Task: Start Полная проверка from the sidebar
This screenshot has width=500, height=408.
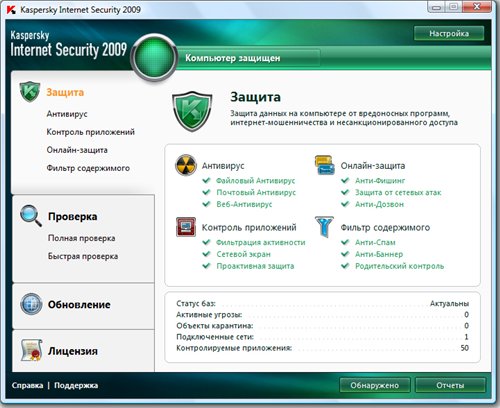Action: click(82, 238)
